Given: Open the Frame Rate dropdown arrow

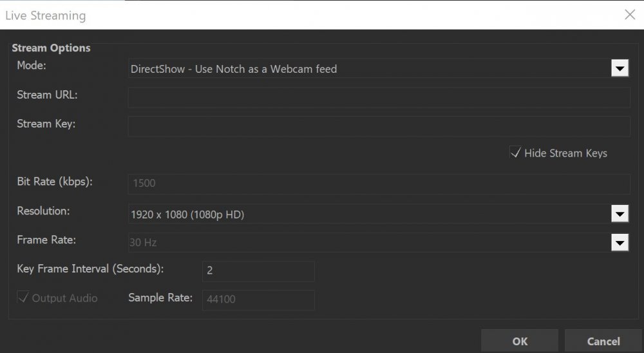Looking at the screenshot, I should coord(619,243).
